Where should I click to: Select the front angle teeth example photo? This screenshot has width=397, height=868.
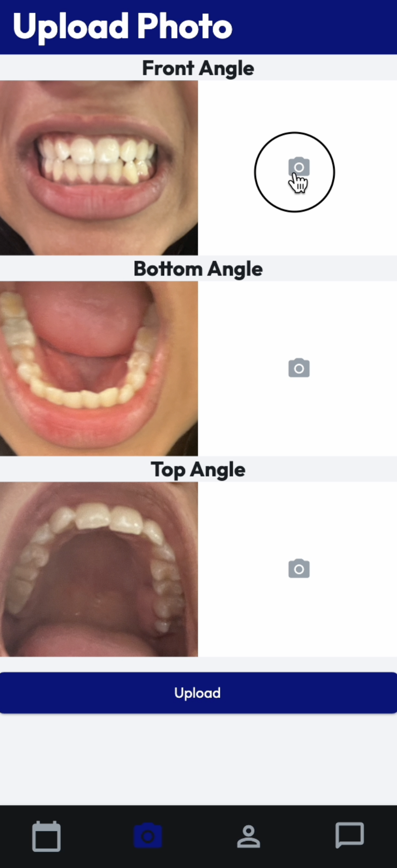99,168
